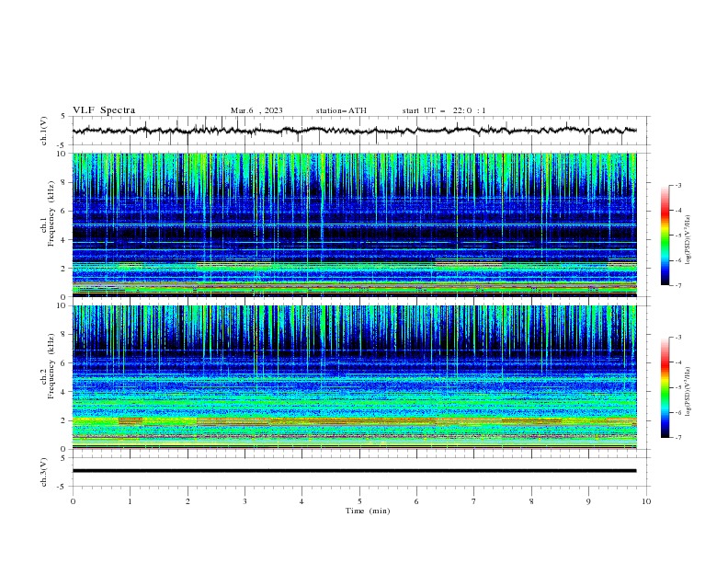Viewport: 728px width, 563px height.
Task: Click the "Time (min)" axis label
Action: pyautogui.click(x=368, y=511)
